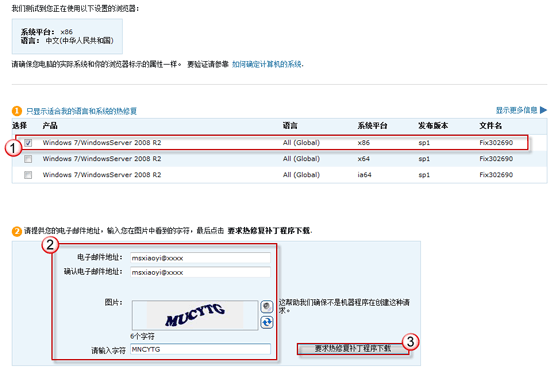Select the ia64 platform cell
550x372 pixels.
pyautogui.click(x=364, y=175)
